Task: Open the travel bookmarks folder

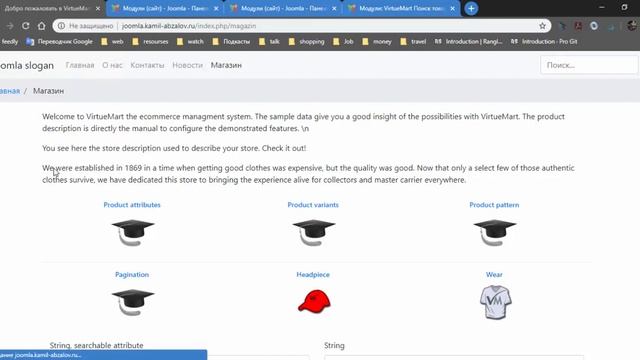Action: 413,41
